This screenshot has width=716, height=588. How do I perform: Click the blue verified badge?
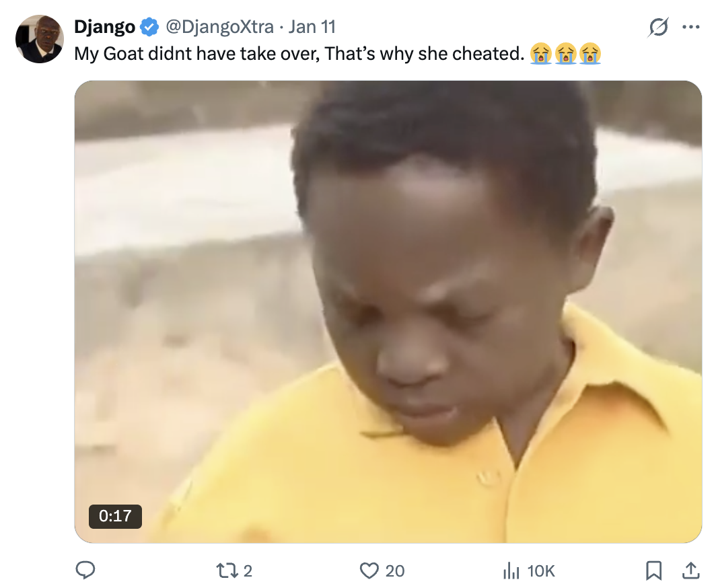pos(149,28)
